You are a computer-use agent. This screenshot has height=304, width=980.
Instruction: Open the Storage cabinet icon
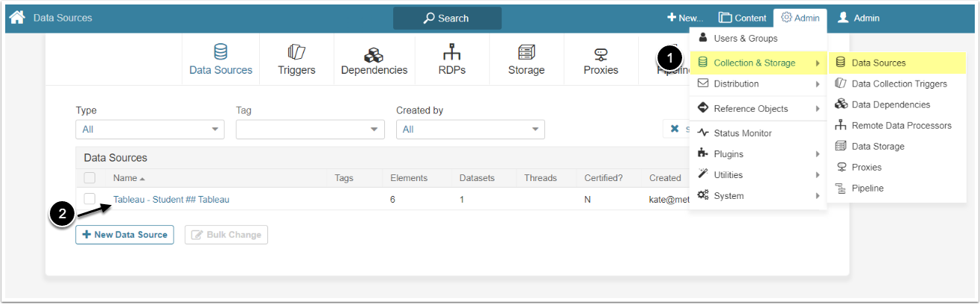pyautogui.click(x=526, y=53)
